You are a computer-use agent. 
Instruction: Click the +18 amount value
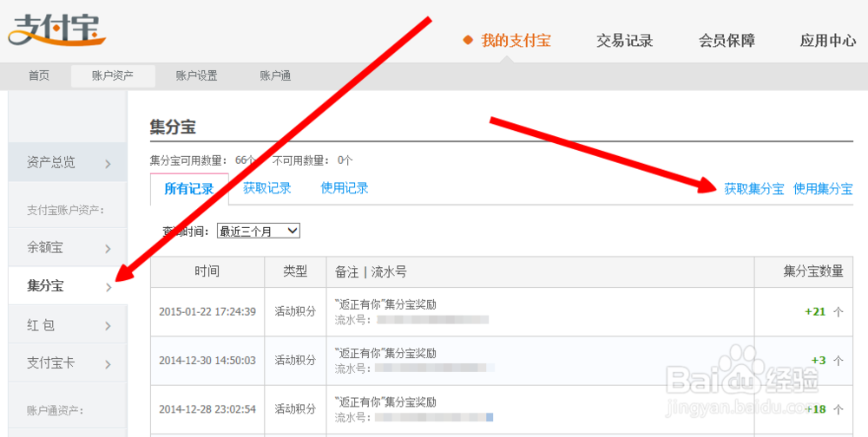[x=815, y=409]
